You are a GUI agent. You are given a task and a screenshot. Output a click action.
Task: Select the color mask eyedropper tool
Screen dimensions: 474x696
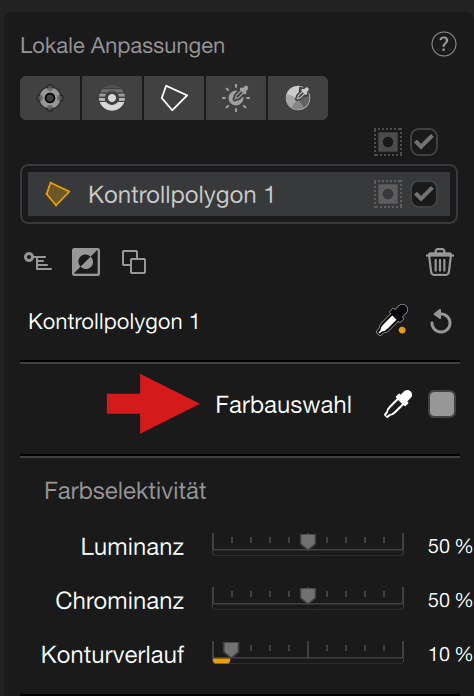298,98
